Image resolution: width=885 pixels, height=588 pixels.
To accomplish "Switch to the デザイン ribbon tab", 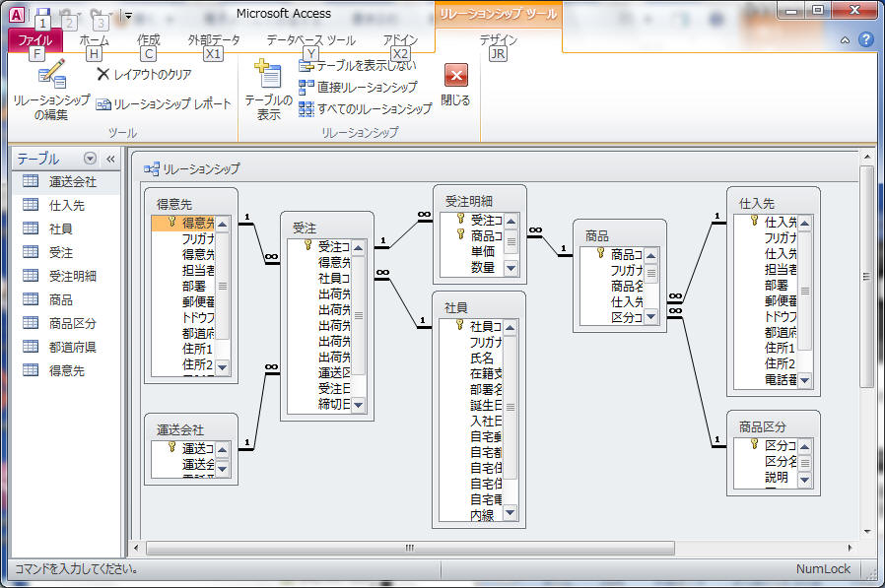I will pyautogui.click(x=498, y=40).
